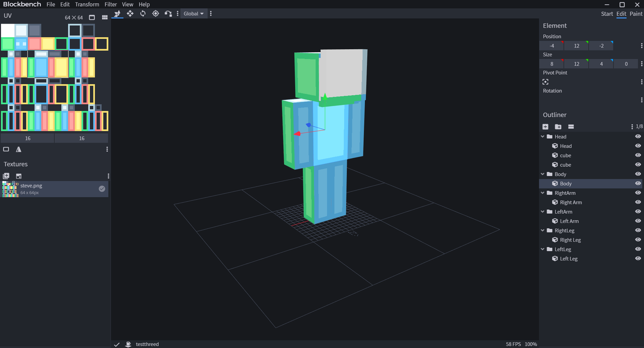Open the Position row three-dot menu
Viewport: 644px width, 348px height.
641,46
